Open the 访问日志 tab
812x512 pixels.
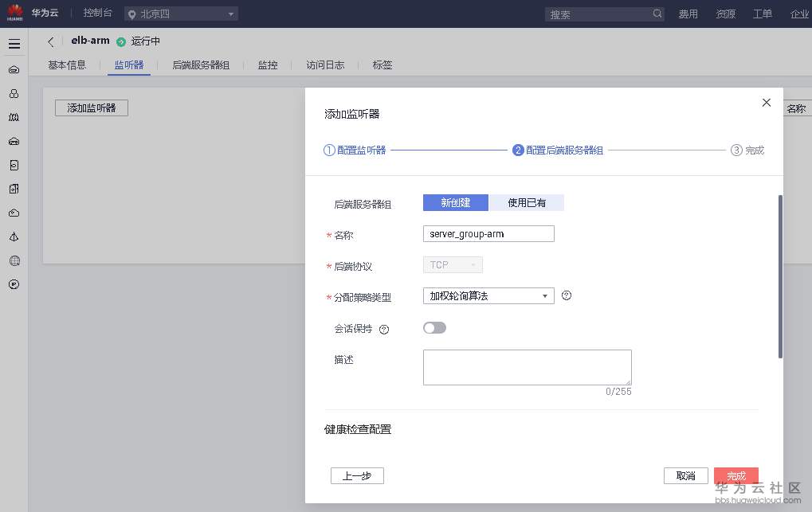[324, 65]
